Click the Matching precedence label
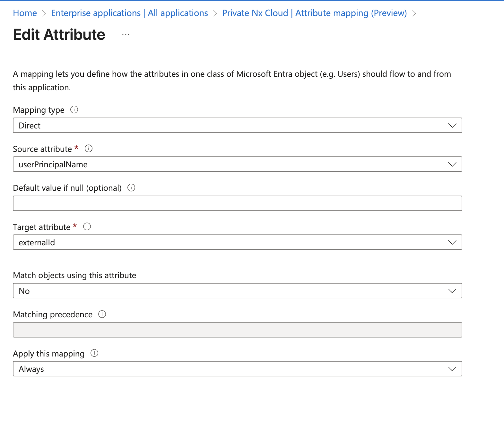504x422 pixels. tap(53, 315)
